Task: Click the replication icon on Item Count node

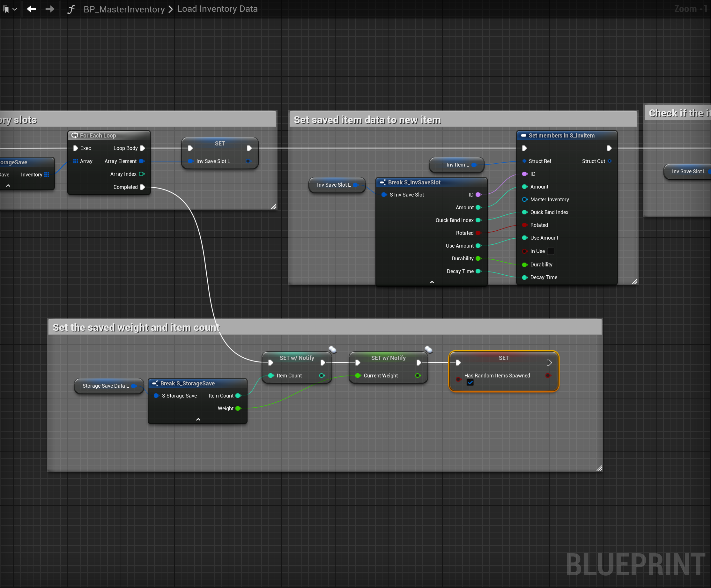Action: pos(332,350)
